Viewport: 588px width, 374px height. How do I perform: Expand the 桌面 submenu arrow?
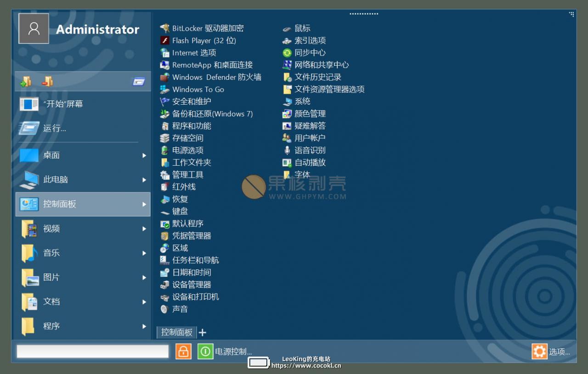[x=144, y=156]
